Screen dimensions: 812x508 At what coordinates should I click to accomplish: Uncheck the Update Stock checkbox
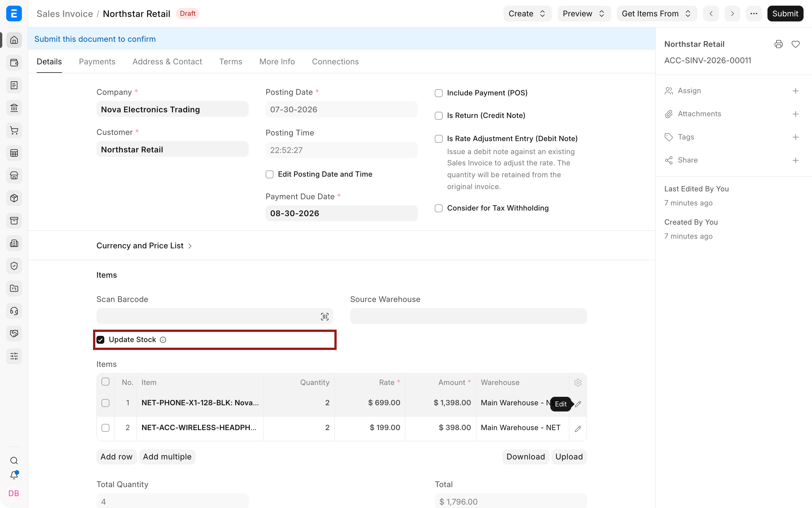click(100, 340)
